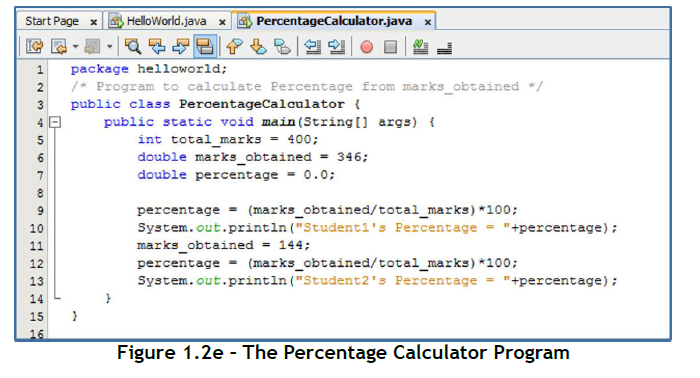This screenshot has width=700, height=378.
Task: Shift line left using toolbar icon
Action: (x=312, y=46)
